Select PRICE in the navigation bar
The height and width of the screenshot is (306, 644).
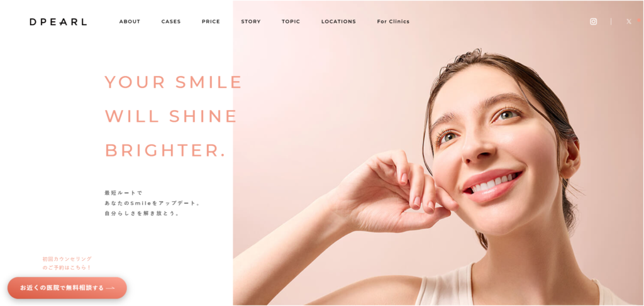211,22
